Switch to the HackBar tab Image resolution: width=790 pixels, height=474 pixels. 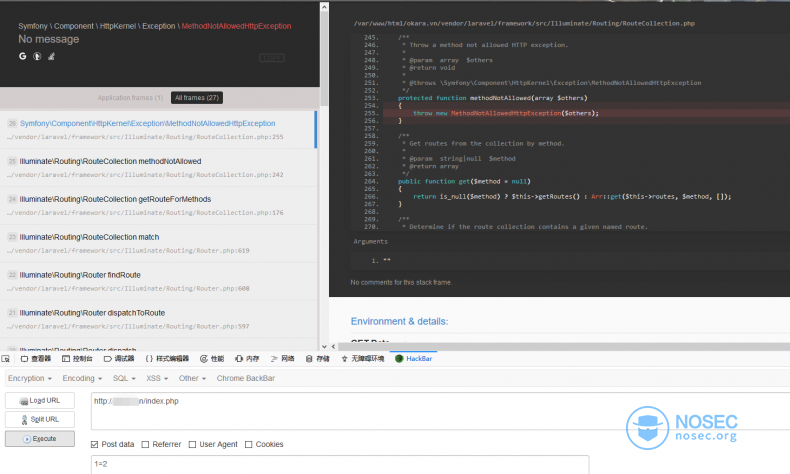[414, 359]
